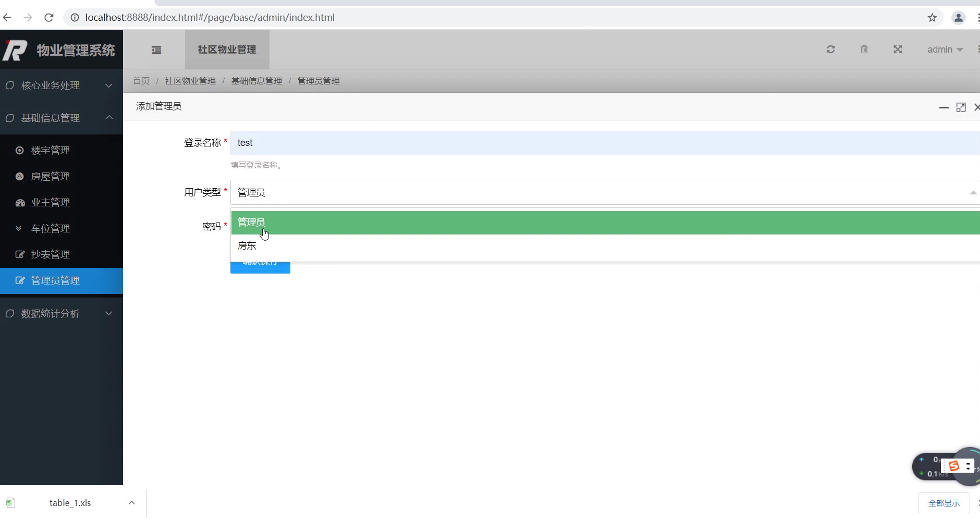Open the browser profile avatar

(x=958, y=18)
